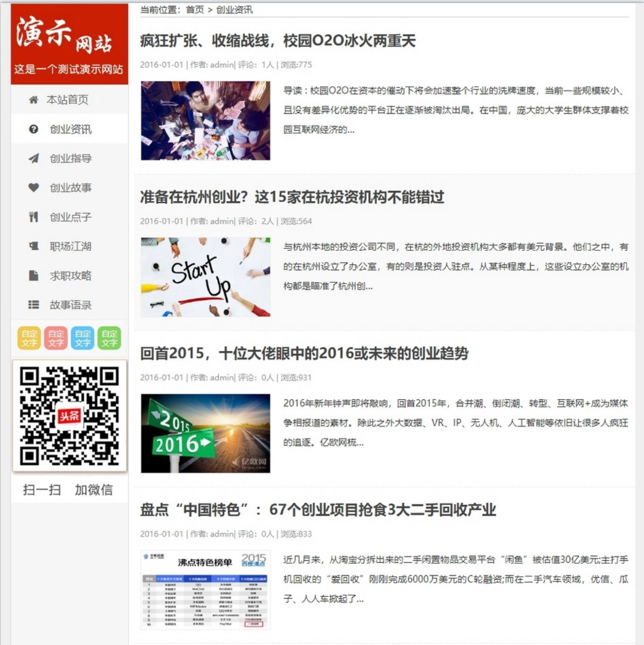Open the 创业故事 menu item
Screen dimensions: 644x645
tap(70, 188)
